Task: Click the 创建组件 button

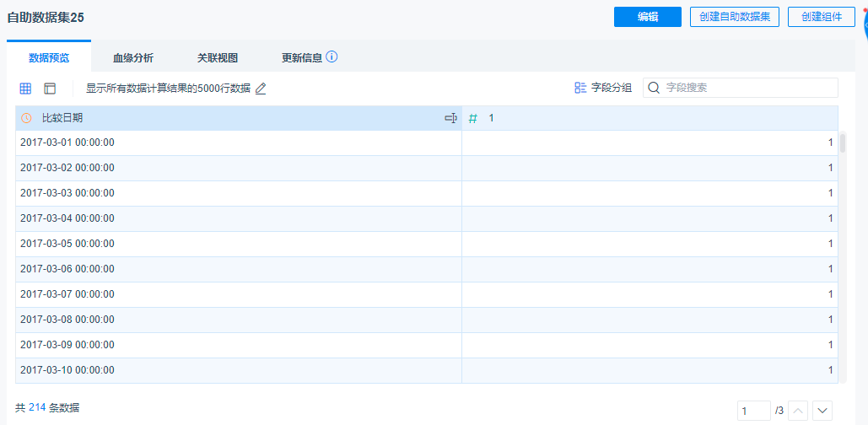Action: tap(822, 17)
